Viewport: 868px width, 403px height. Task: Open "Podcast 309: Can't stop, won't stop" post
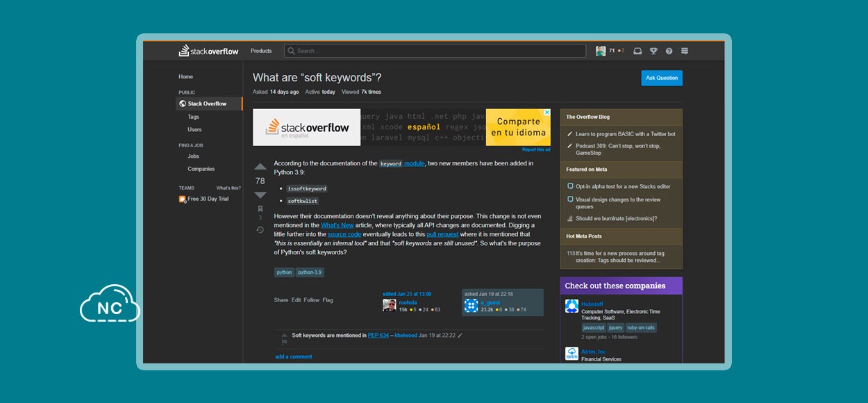(x=618, y=149)
